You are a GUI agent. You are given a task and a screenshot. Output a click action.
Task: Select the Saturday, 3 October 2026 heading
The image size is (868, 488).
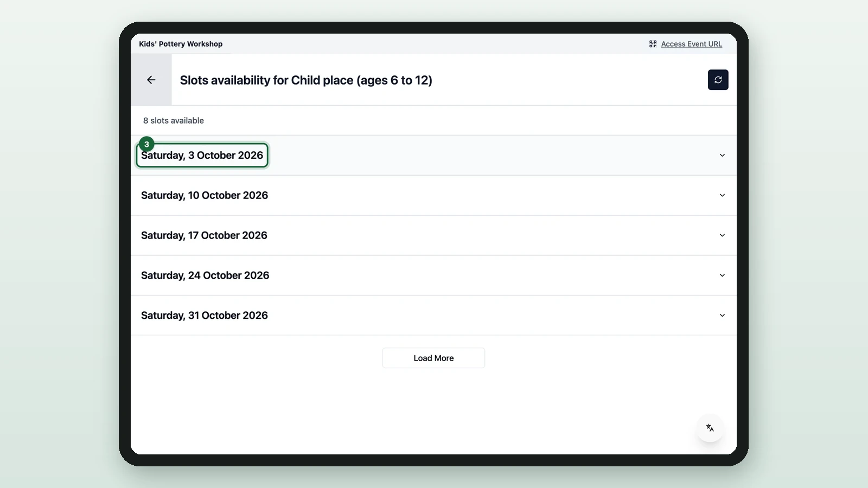click(202, 155)
